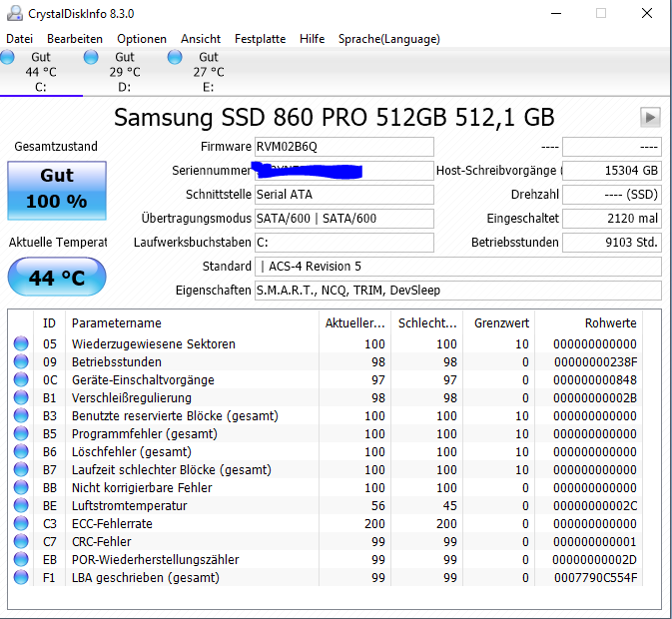
Task: Select drive C: status circle at 44 °C
Action: click(7, 57)
